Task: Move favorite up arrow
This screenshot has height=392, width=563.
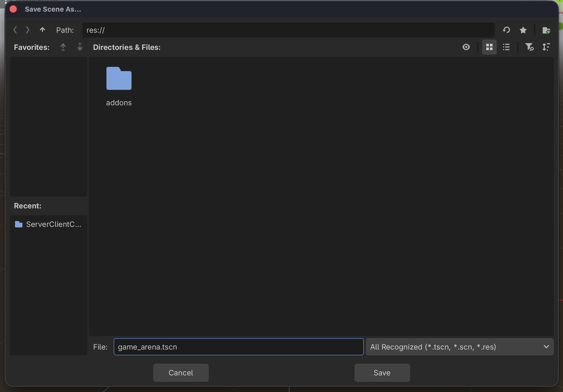Action: [63, 47]
